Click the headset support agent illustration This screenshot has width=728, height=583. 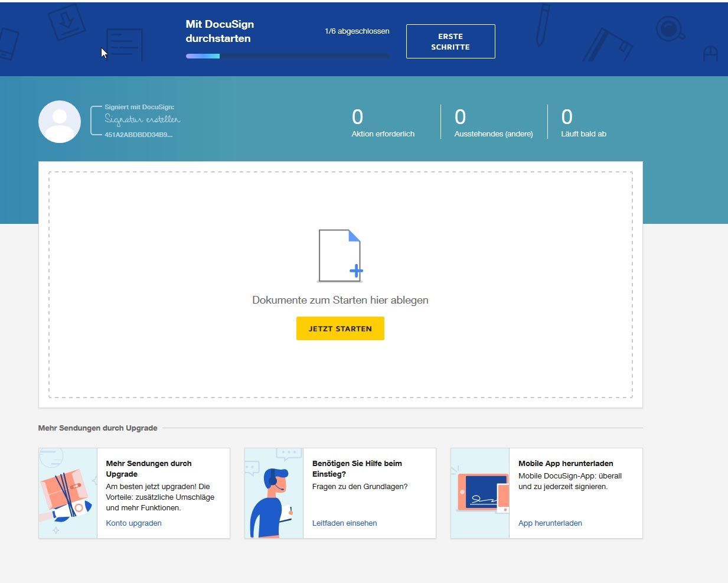tap(274, 493)
